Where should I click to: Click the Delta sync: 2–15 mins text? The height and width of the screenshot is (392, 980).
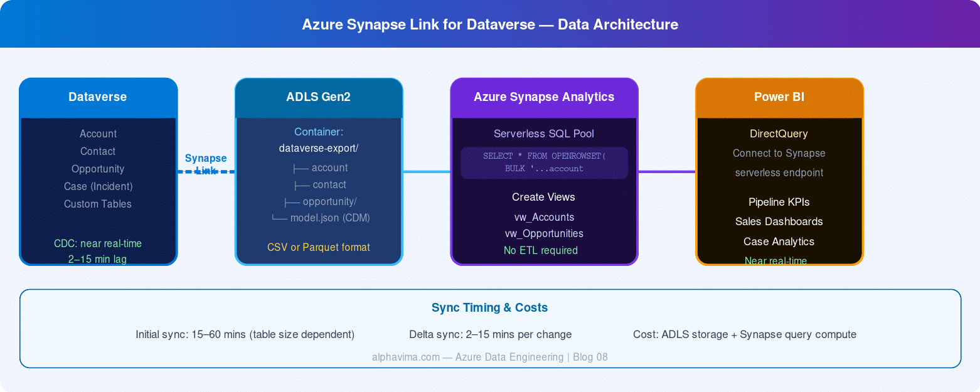(491, 334)
